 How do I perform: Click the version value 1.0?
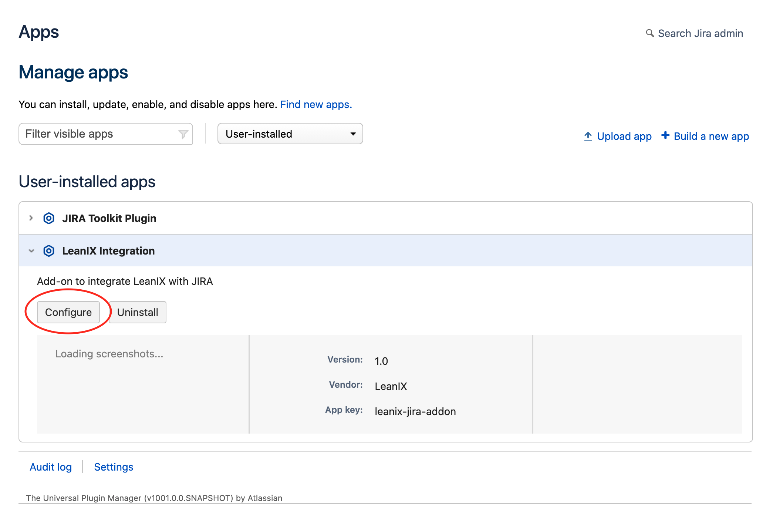(381, 361)
